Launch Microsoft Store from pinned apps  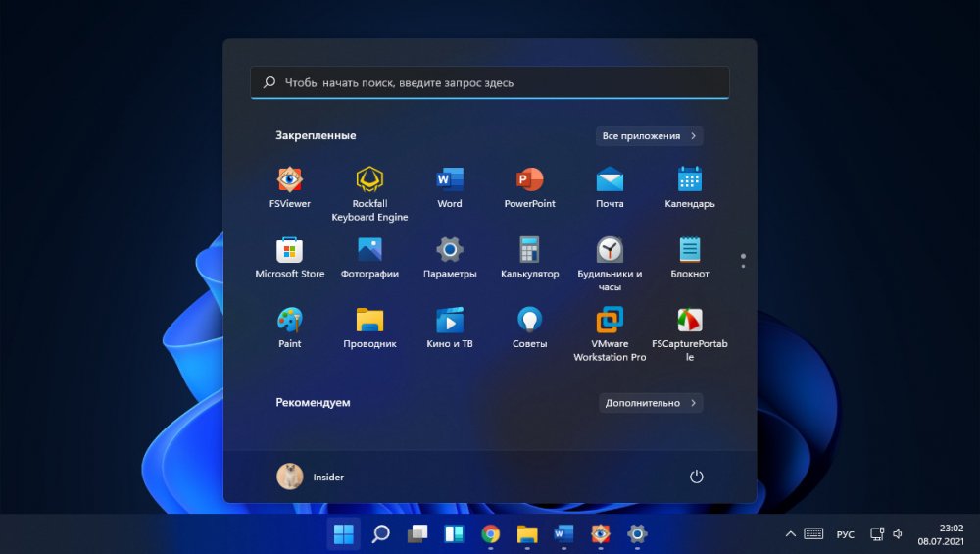tap(289, 258)
